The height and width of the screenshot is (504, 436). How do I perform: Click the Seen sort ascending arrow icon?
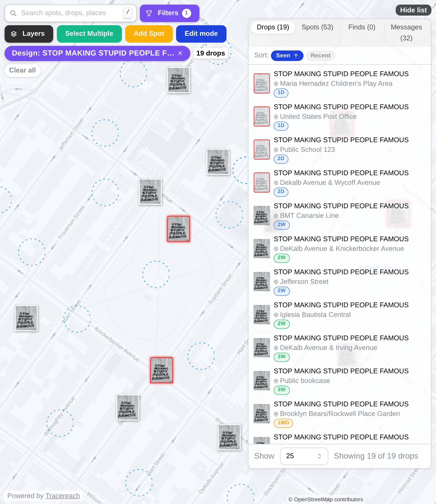[x=296, y=56]
